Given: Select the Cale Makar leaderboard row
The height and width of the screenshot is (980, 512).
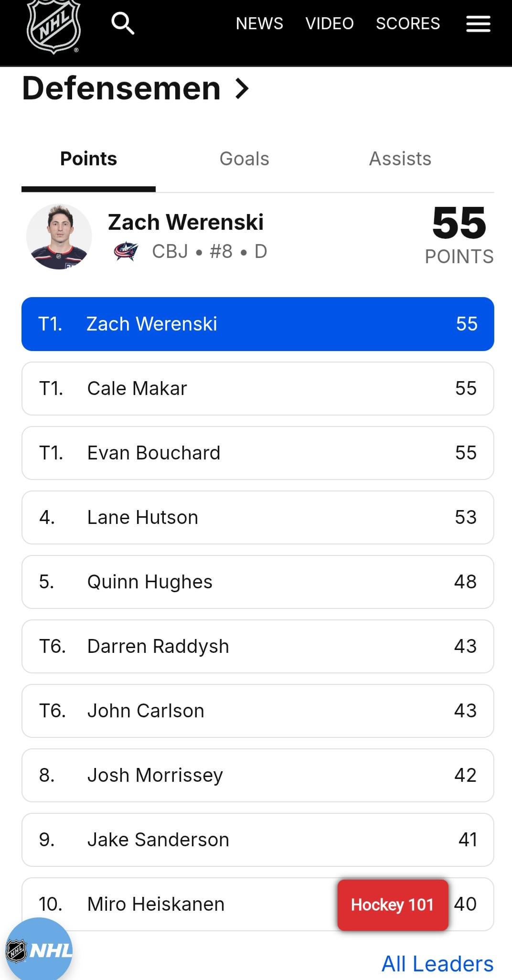Looking at the screenshot, I should (x=257, y=388).
